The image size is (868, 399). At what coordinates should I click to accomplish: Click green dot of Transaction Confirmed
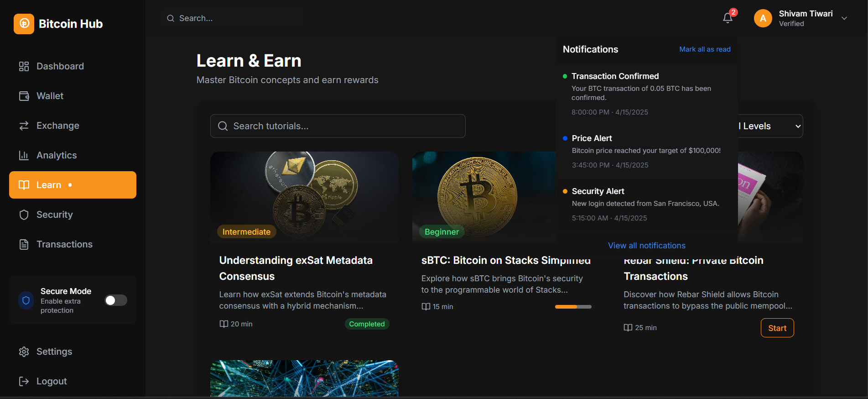pos(565,76)
